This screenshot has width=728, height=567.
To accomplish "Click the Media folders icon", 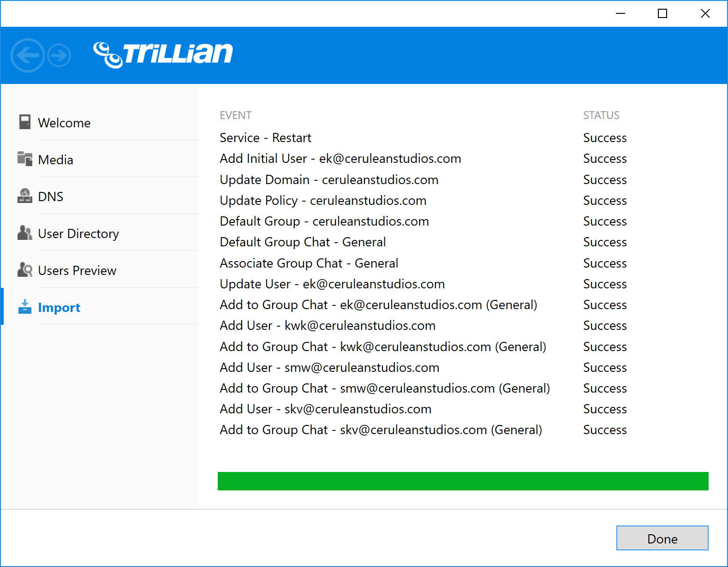I will (25, 159).
